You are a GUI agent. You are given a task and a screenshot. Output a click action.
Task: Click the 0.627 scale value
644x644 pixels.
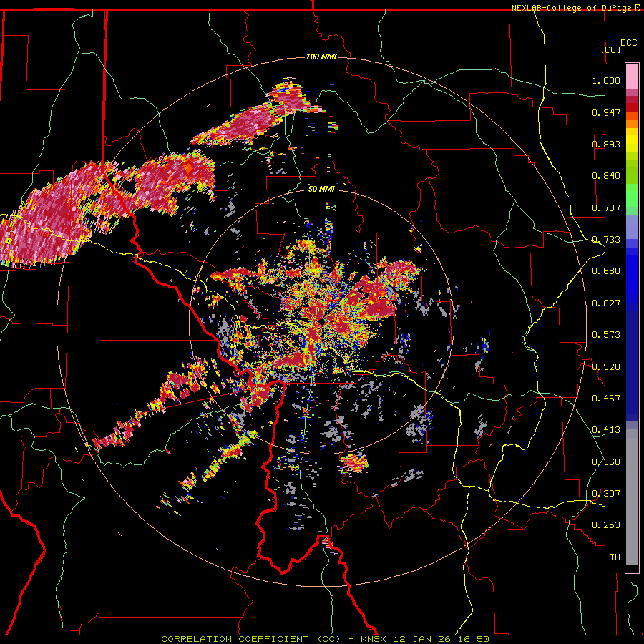606,303
